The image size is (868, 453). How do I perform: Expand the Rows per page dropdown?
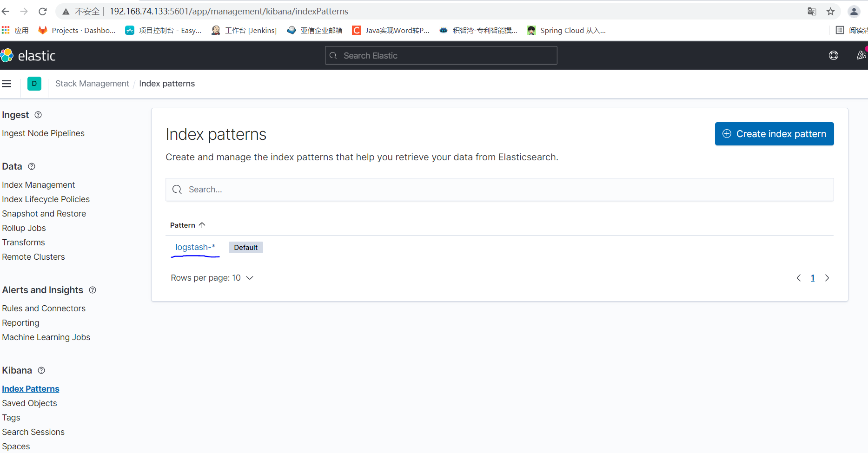[x=212, y=278]
